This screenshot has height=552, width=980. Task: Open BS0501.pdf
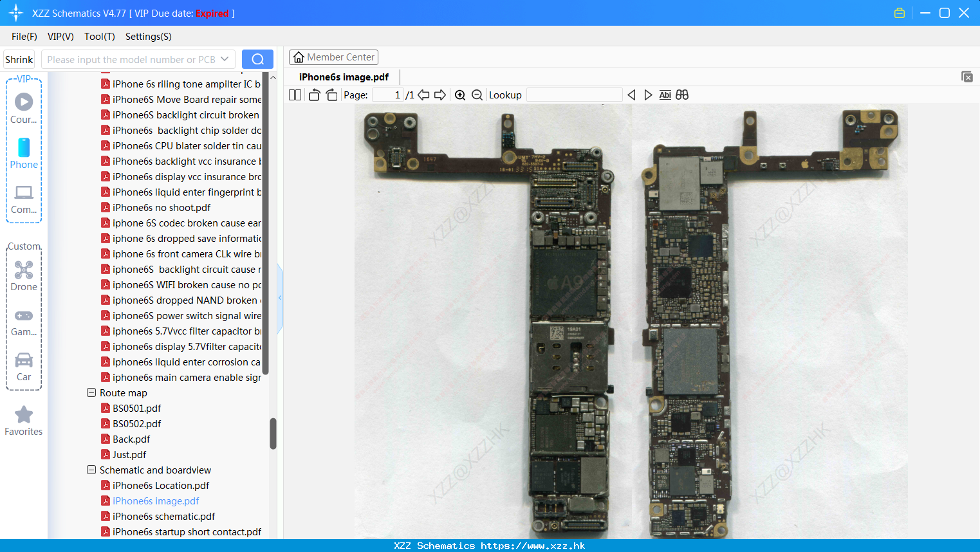tap(136, 408)
